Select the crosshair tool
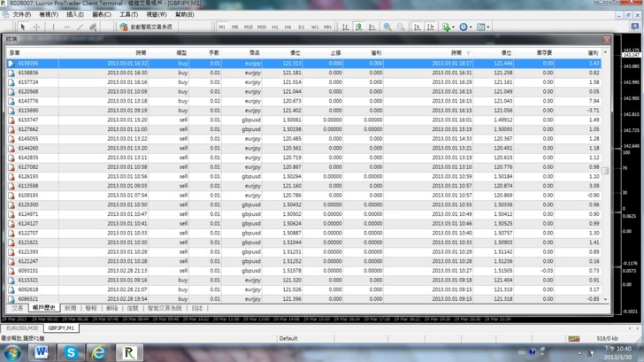The width and height of the screenshot is (644, 362). pyautogui.click(x=36, y=27)
